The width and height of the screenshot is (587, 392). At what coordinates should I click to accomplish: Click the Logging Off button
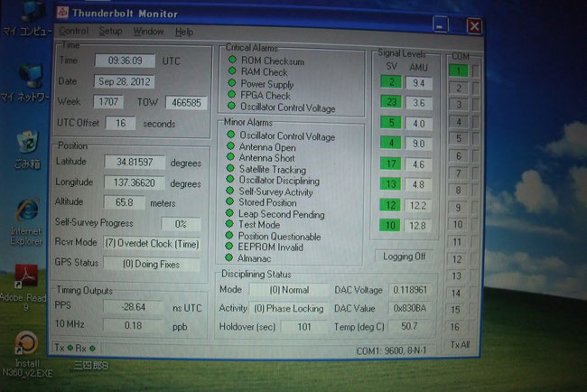pos(406,256)
